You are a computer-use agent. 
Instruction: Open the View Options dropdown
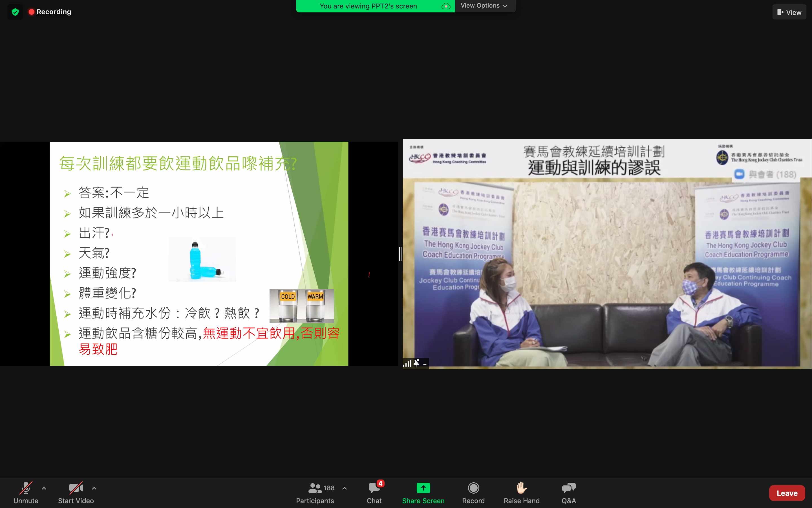click(484, 6)
